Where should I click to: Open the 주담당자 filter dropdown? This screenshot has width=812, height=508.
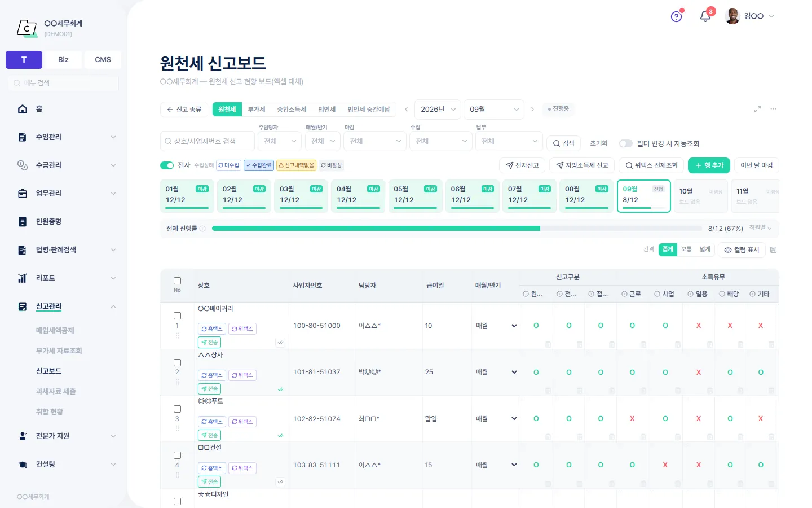(280, 141)
